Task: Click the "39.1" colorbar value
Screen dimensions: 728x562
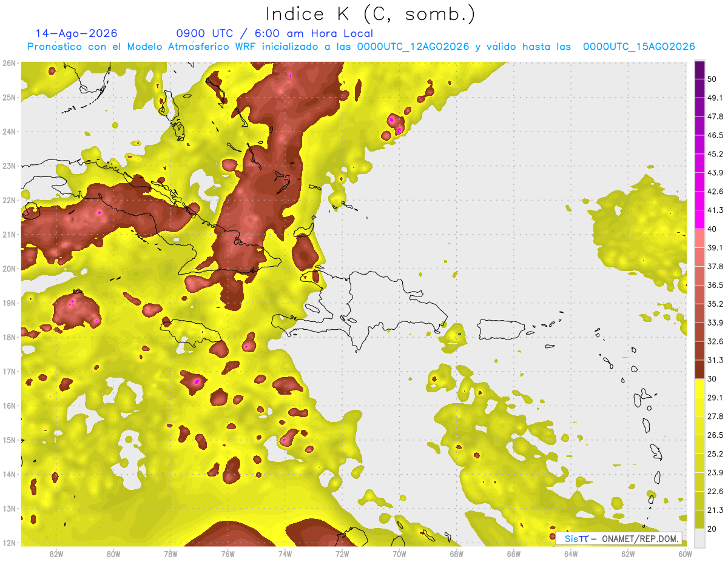Action: [x=715, y=247]
